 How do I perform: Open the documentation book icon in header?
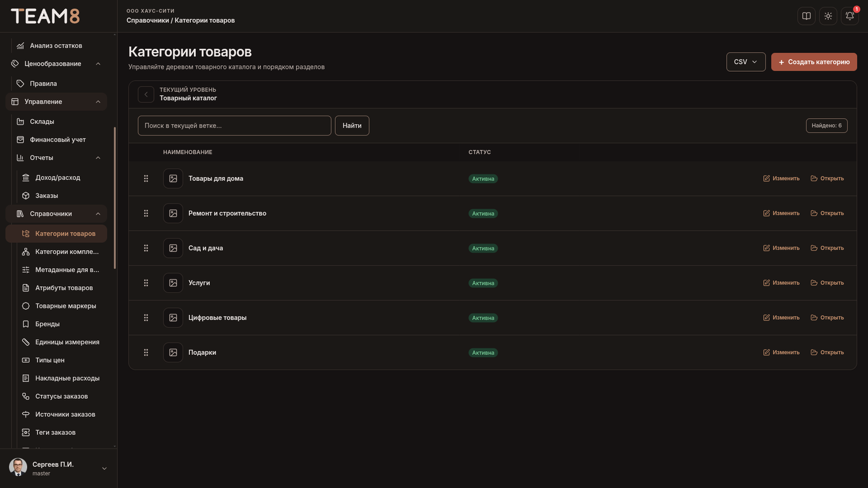(x=807, y=16)
